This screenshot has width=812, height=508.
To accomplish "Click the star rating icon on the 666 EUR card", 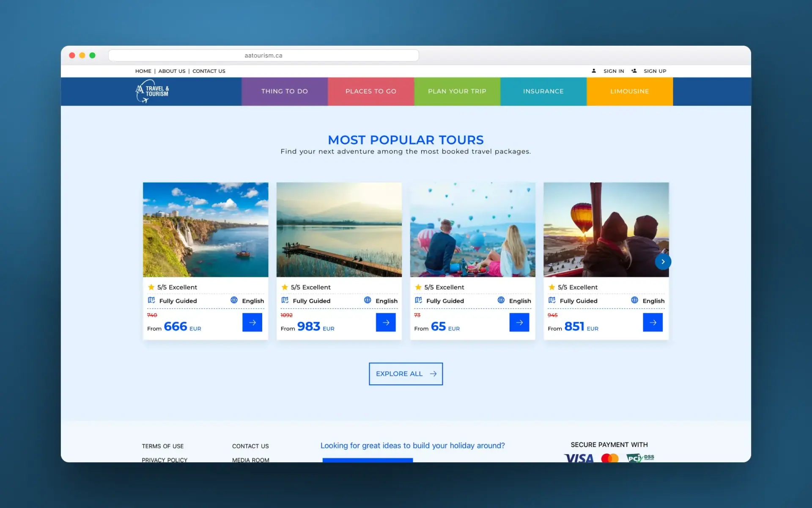I will tap(151, 287).
